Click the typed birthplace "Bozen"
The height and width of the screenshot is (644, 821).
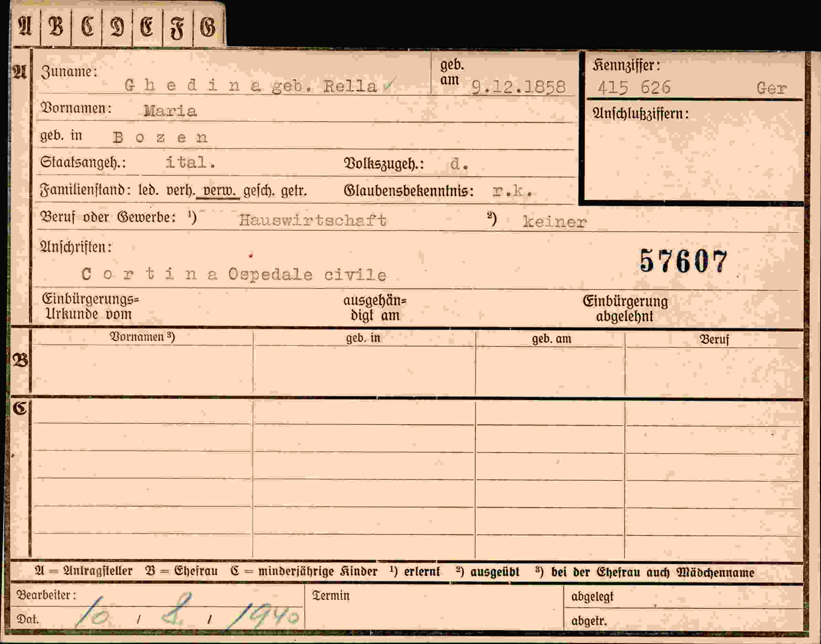[160, 138]
